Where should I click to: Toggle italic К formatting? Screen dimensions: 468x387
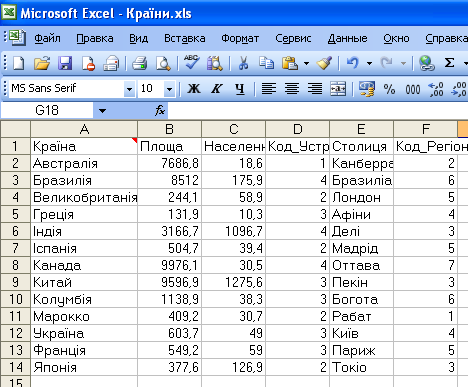[x=217, y=89]
